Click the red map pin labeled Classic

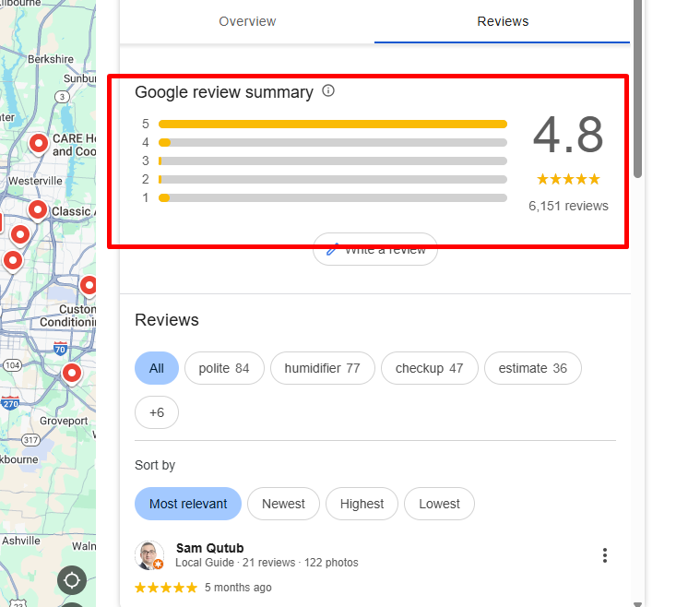click(x=37, y=210)
